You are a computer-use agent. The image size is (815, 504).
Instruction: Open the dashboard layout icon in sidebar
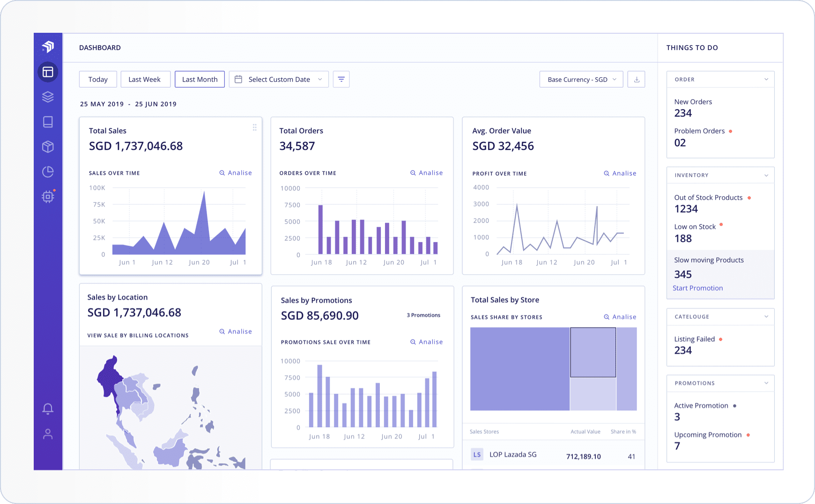(48, 72)
